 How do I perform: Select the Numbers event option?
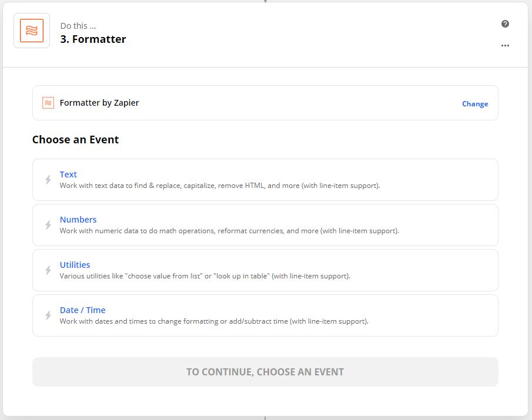tap(265, 225)
